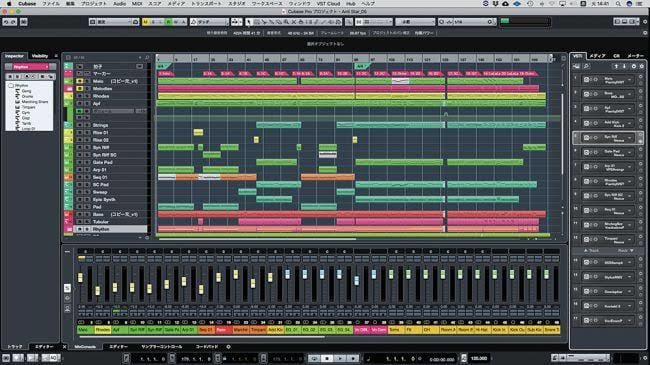
Task: Toggle Solo on the Seq 01 track
Action: 87,178
